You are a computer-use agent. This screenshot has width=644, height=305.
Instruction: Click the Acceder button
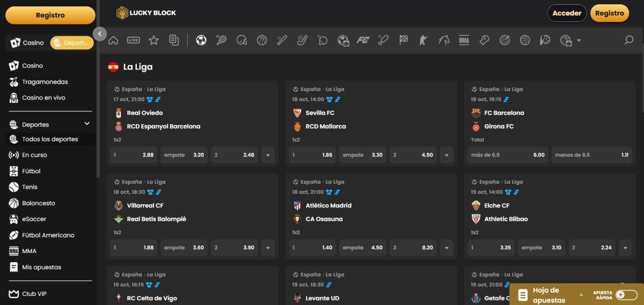[567, 13]
